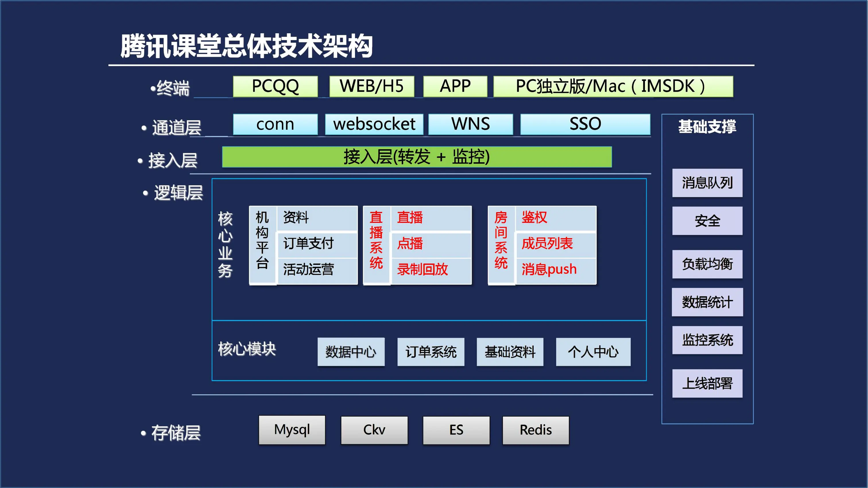Viewport: 868px width, 488px height.
Task: Select the WEB/H5 green box
Action: (x=371, y=87)
